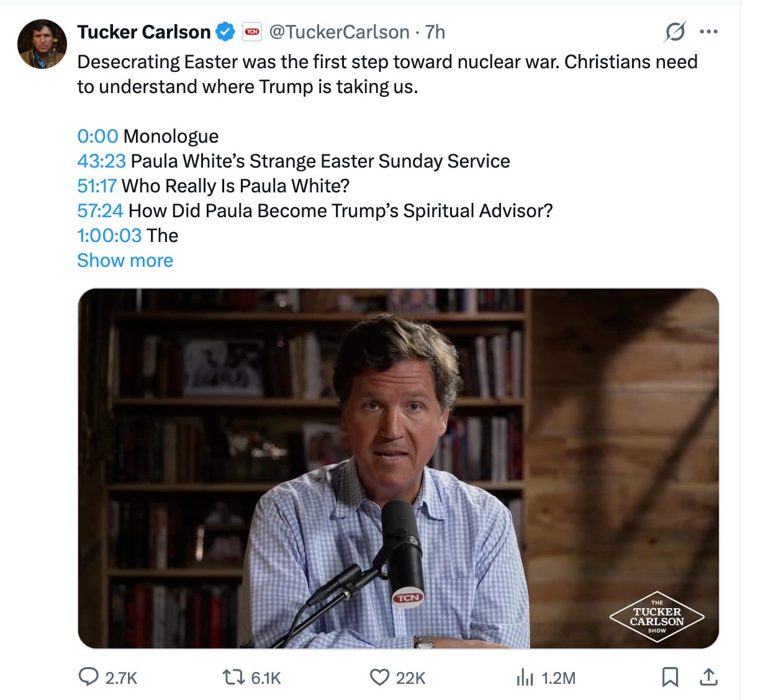Open the Grok explain post icon
776x700 pixels.
pyautogui.click(x=675, y=32)
